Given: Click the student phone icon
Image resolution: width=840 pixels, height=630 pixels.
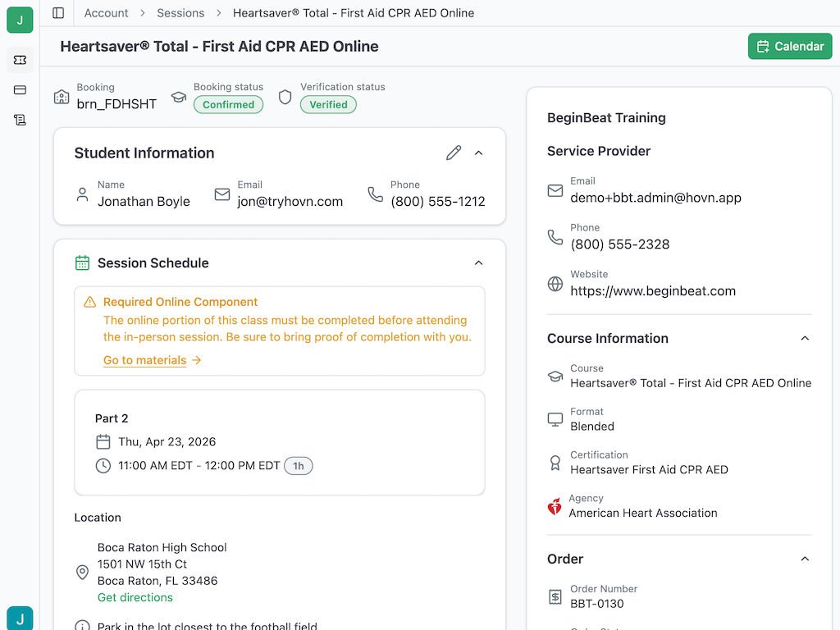Looking at the screenshot, I should pos(375,194).
